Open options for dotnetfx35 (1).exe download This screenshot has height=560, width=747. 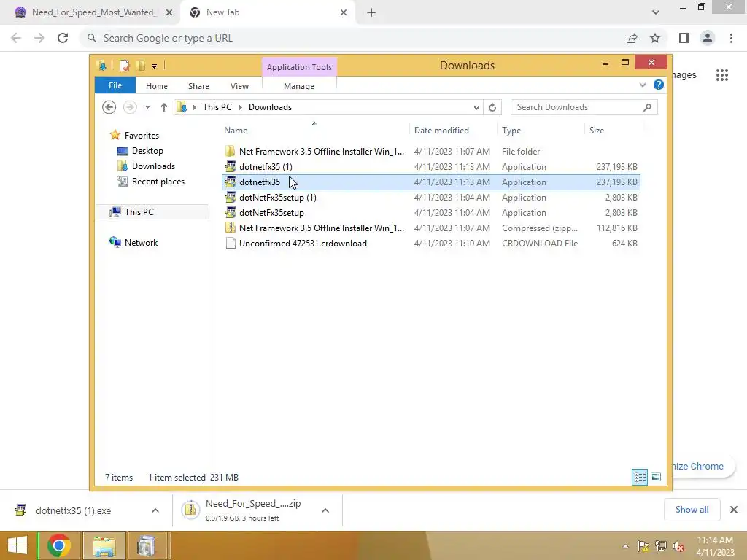point(155,510)
